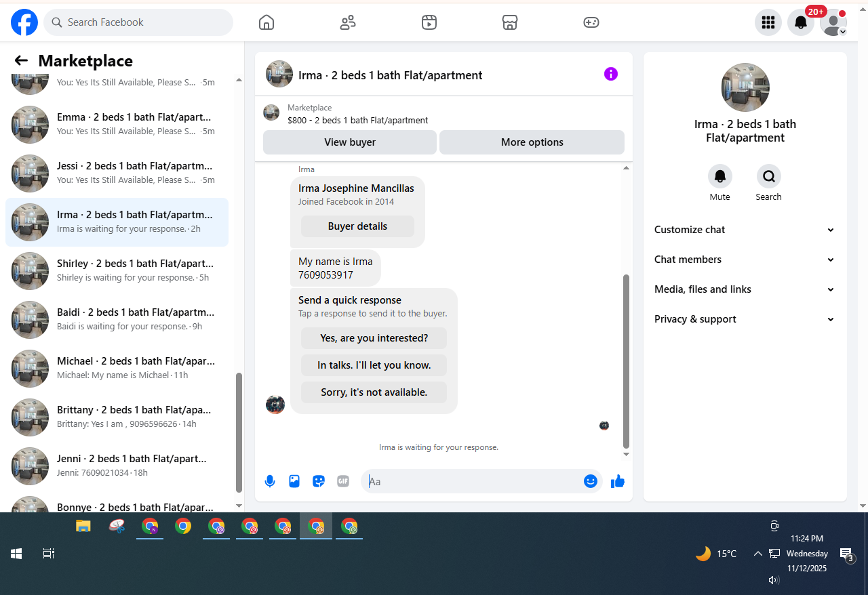Open Buyer details for Irma

357,226
